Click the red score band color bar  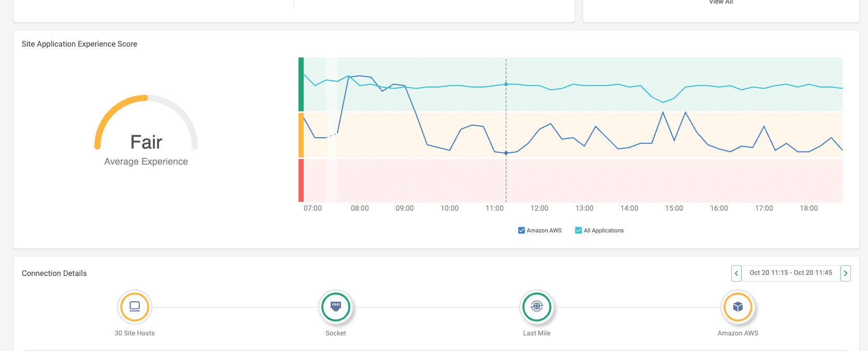point(301,180)
